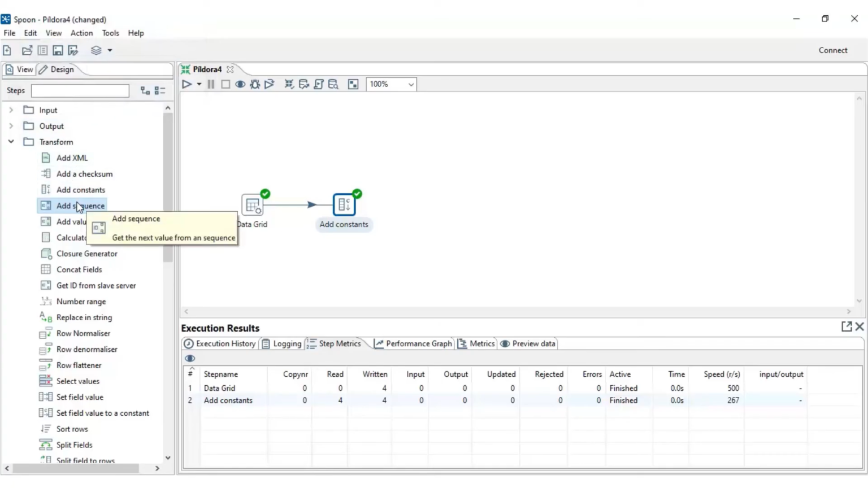Run the Pildora4 transformation

pyautogui.click(x=186, y=84)
